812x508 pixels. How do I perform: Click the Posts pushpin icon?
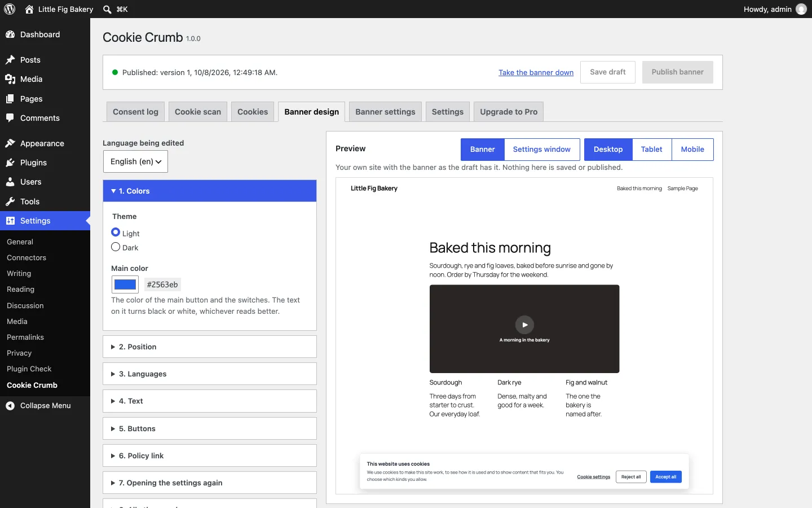click(10, 60)
